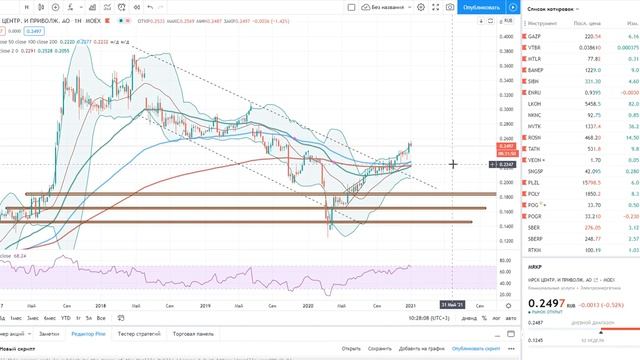Viewport: 640px width, 360px height.
Task: Click the down arrow icon near price scale top
Action: pos(481,21)
